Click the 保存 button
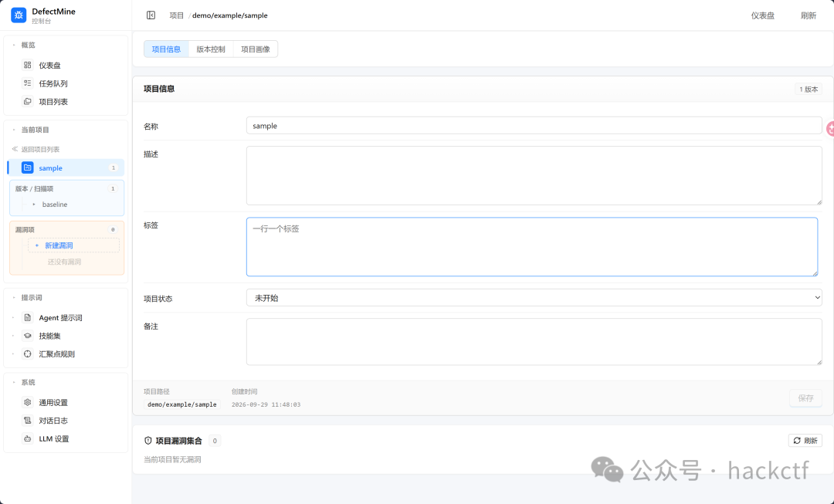834x504 pixels. pyautogui.click(x=805, y=397)
